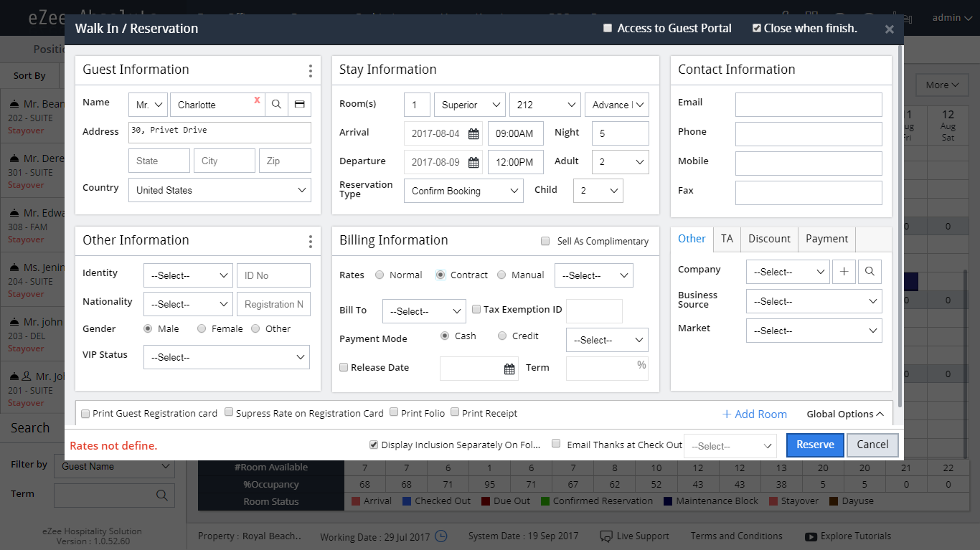The width and height of the screenshot is (980, 550).
Task: Select the Female gender radio button
Action: point(202,329)
